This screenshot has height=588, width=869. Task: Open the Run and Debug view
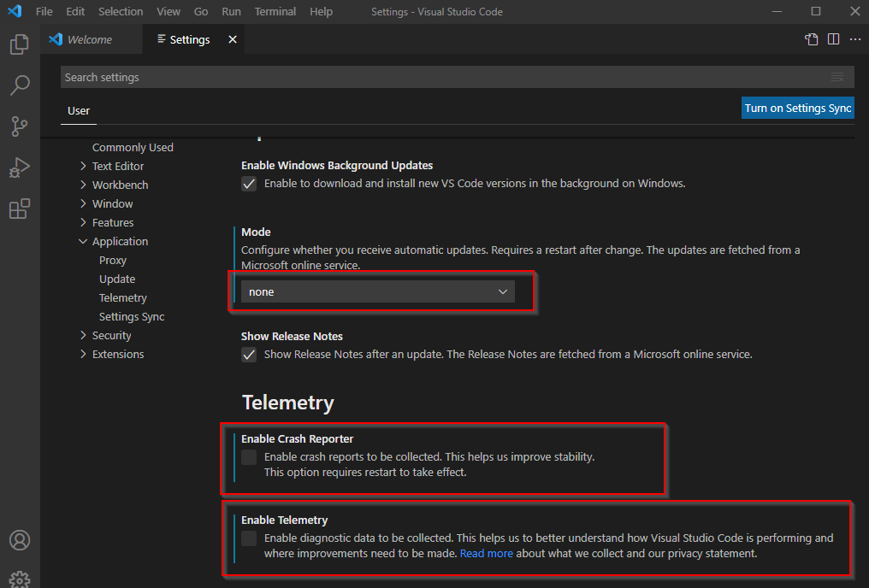[x=20, y=168]
